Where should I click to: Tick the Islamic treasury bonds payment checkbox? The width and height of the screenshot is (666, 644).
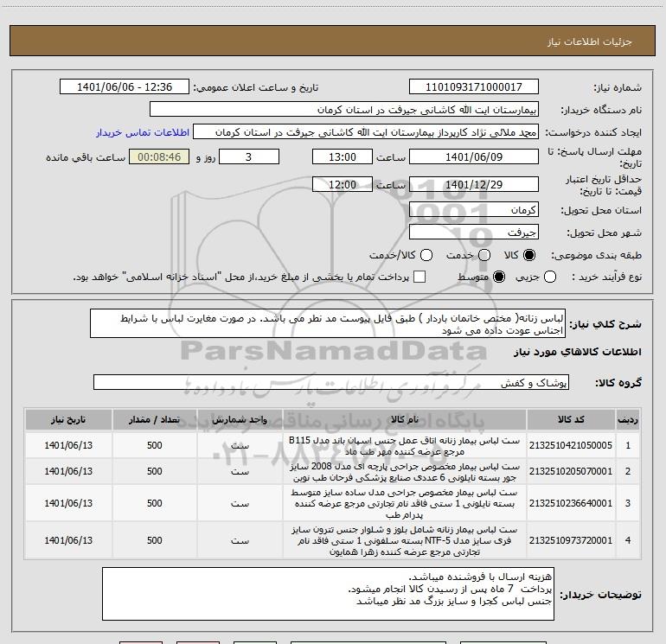point(419,277)
